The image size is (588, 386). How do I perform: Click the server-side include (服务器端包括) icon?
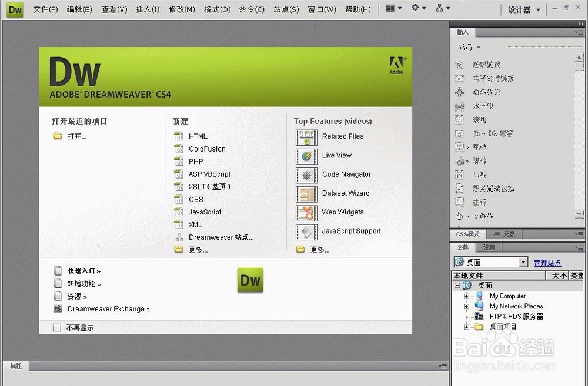[459, 189]
